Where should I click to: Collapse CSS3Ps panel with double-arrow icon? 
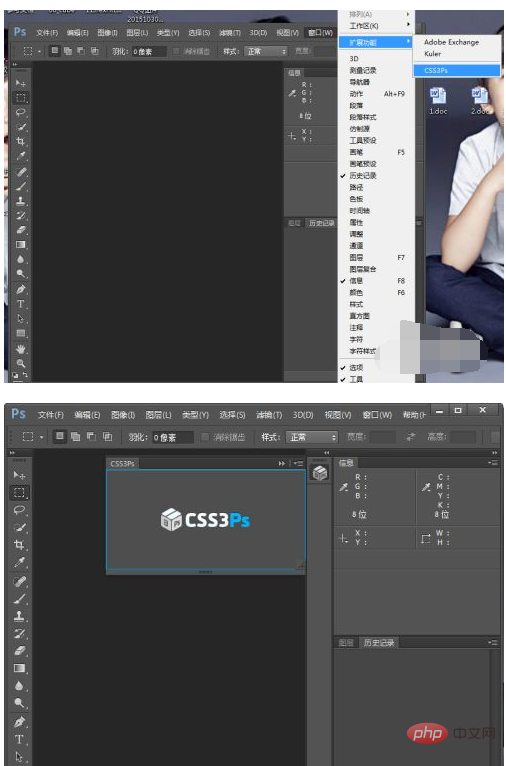[282, 463]
